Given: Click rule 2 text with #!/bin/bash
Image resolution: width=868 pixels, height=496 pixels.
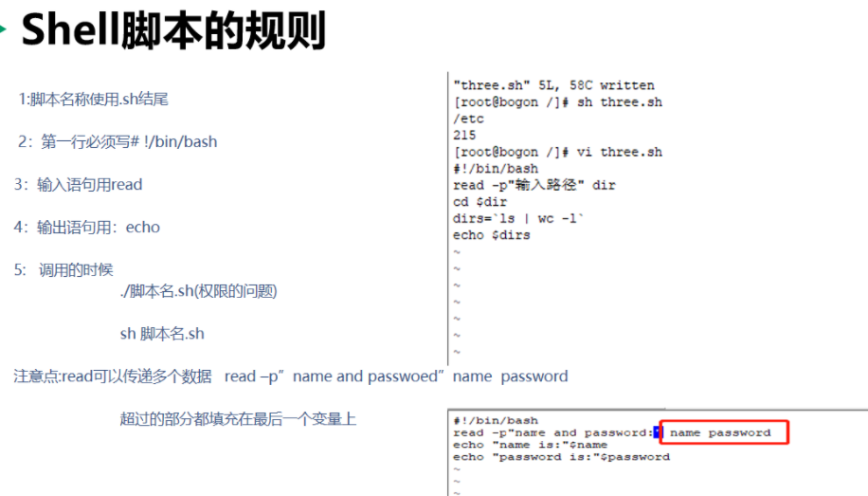Looking at the screenshot, I should tap(118, 142).
